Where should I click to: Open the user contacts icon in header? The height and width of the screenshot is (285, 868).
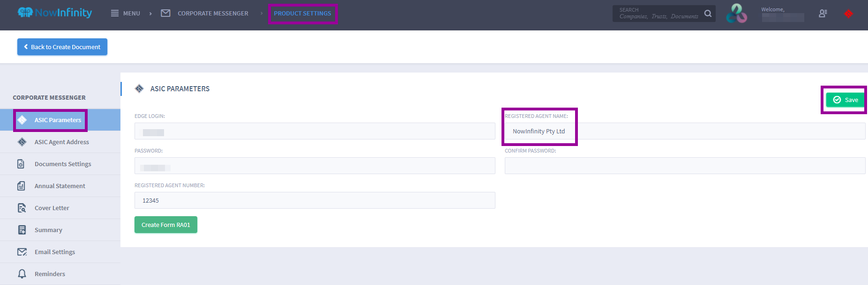(x=823, y=14)
